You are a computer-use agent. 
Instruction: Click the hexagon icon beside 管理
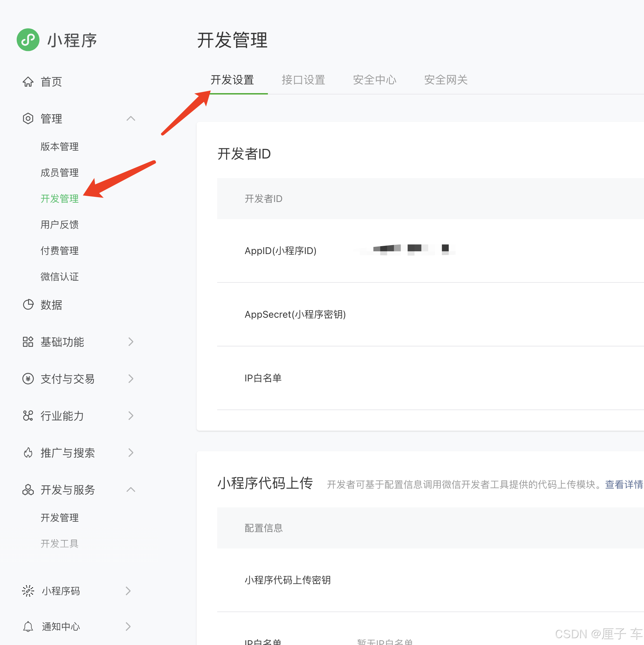click(x=28, y=118)
